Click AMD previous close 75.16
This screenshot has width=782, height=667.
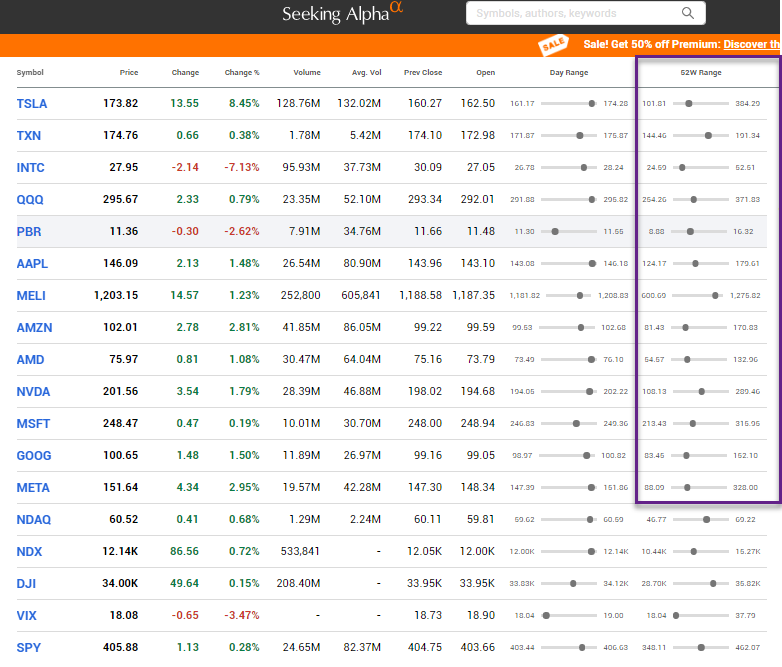tap(428, 359)
